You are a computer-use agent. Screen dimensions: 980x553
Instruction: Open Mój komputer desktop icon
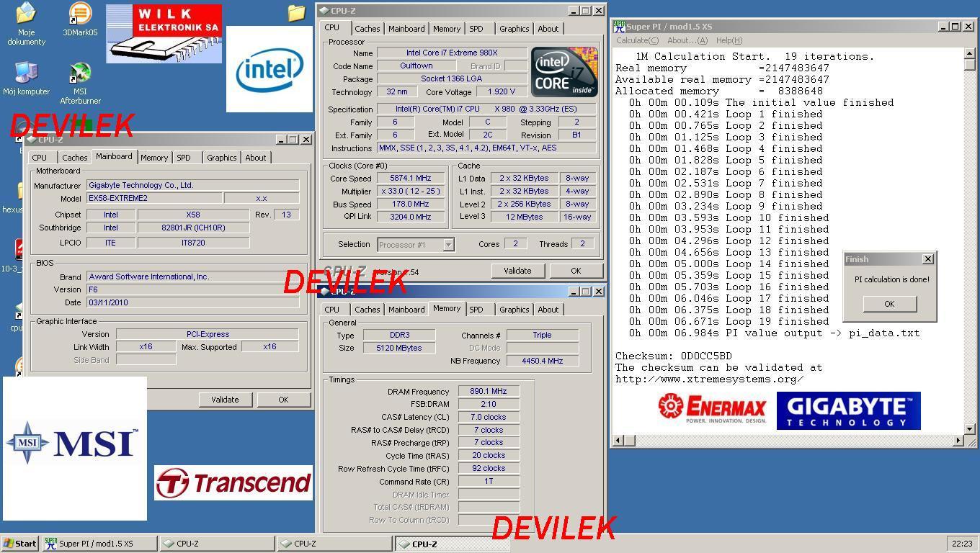point(26,78)
